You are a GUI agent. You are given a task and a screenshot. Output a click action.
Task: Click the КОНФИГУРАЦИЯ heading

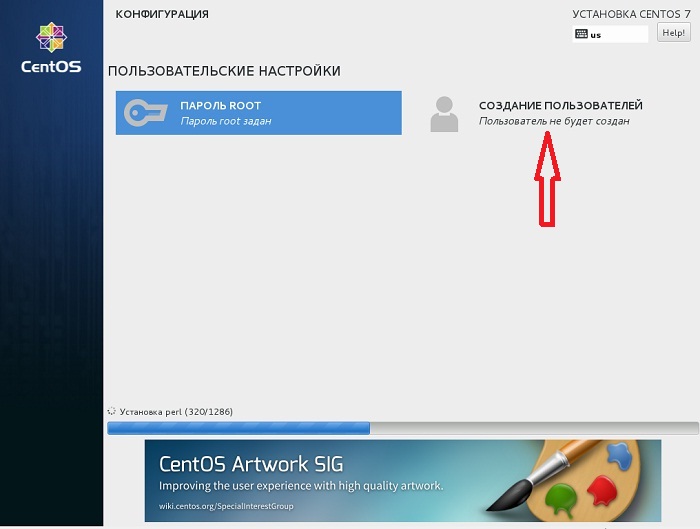tap(162, 14)
